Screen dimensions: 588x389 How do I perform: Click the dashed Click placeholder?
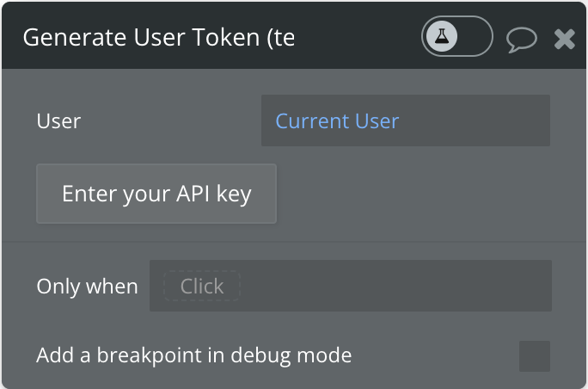[202, 286]
